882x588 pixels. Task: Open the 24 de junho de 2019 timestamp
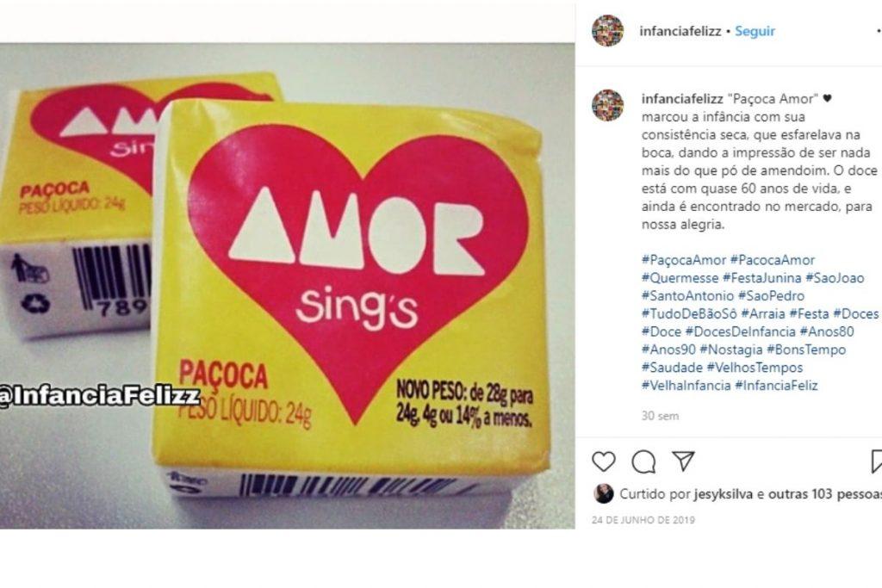click(643, 520)
